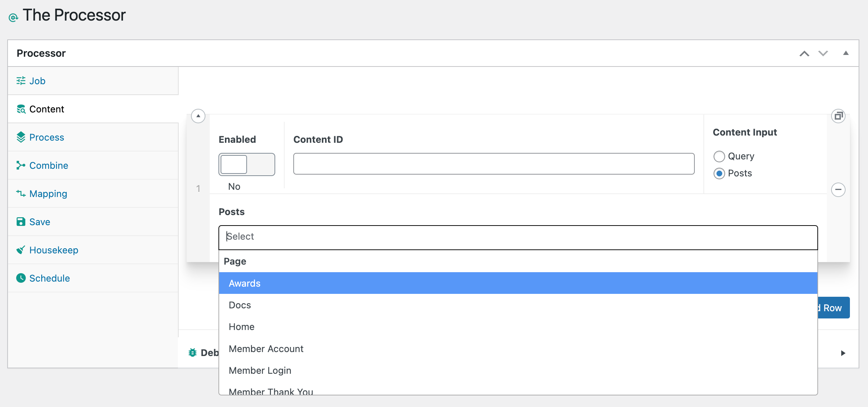
Task: Click the Content sidebar icon
Action: pos(21,109)
